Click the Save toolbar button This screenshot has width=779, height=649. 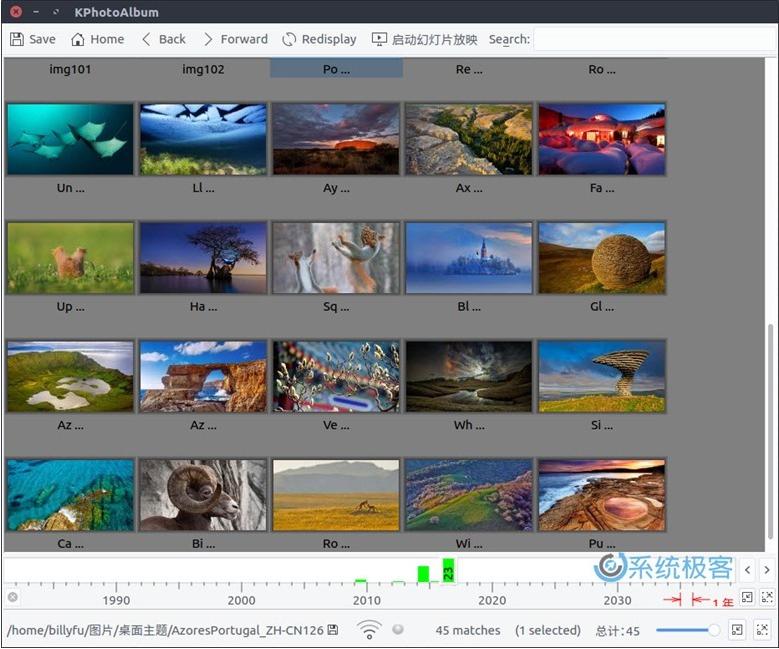33,39
